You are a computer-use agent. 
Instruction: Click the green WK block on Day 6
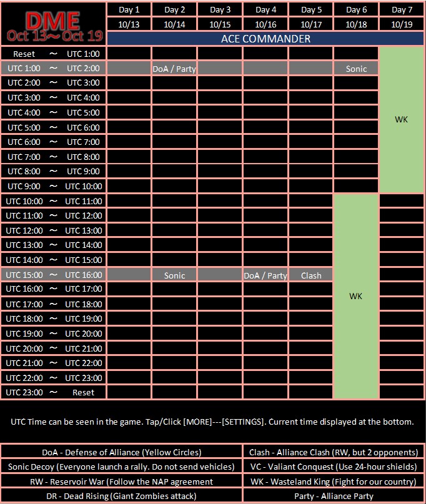click(356, 296)
